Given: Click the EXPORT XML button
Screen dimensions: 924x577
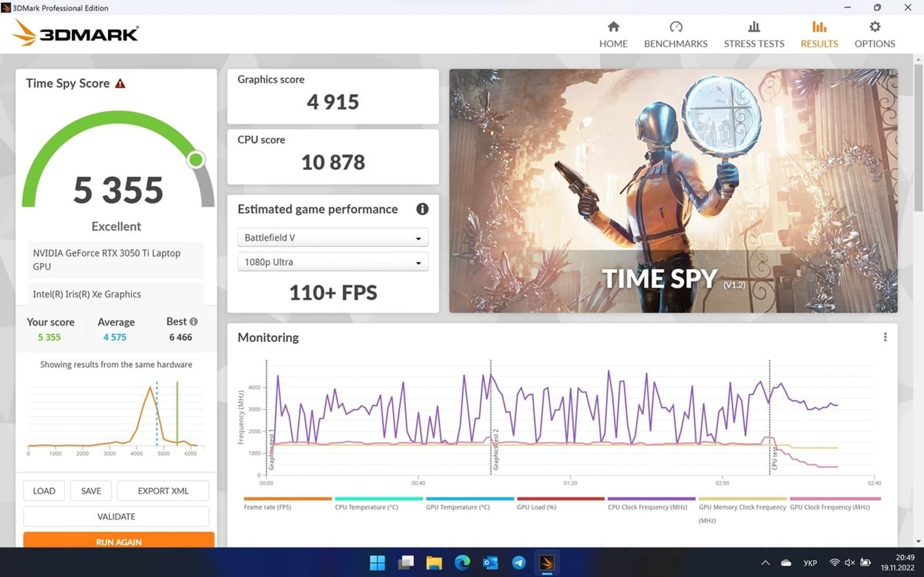Looking at the screenshot, I should tap(163, 491).
